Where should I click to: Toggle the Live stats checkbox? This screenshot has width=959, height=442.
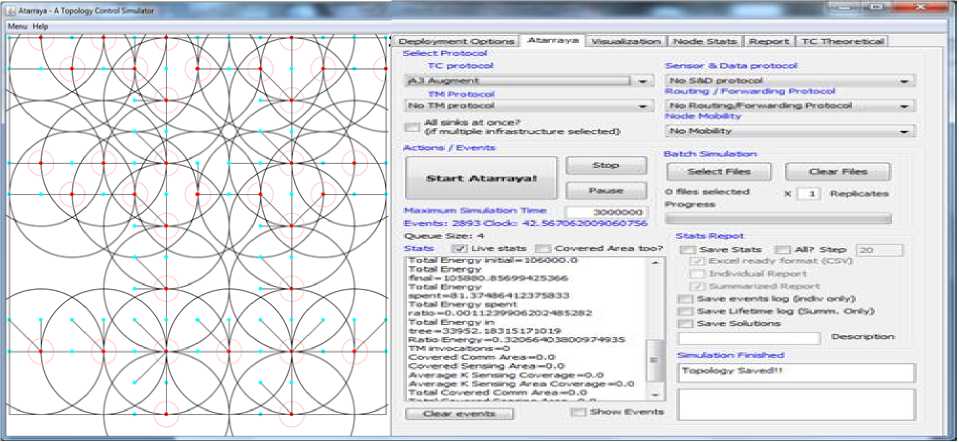[x=459, y=248]
